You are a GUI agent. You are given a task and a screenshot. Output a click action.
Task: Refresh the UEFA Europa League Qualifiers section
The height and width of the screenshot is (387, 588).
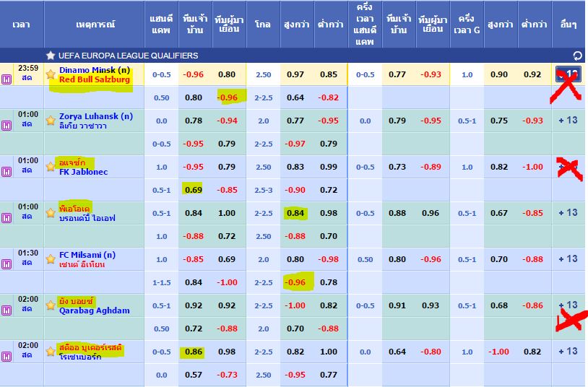pyautogui.click(x=577, y=56)
